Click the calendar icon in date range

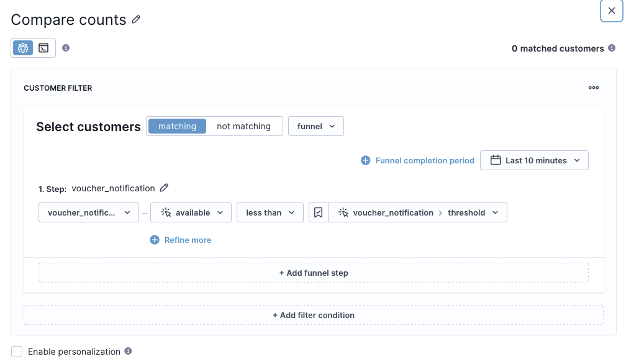coord(496,160)
